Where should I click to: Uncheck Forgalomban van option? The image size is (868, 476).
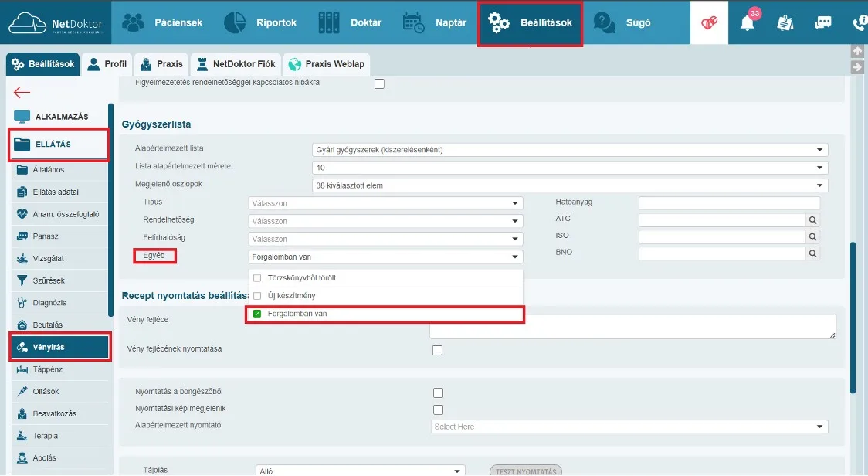257,314
